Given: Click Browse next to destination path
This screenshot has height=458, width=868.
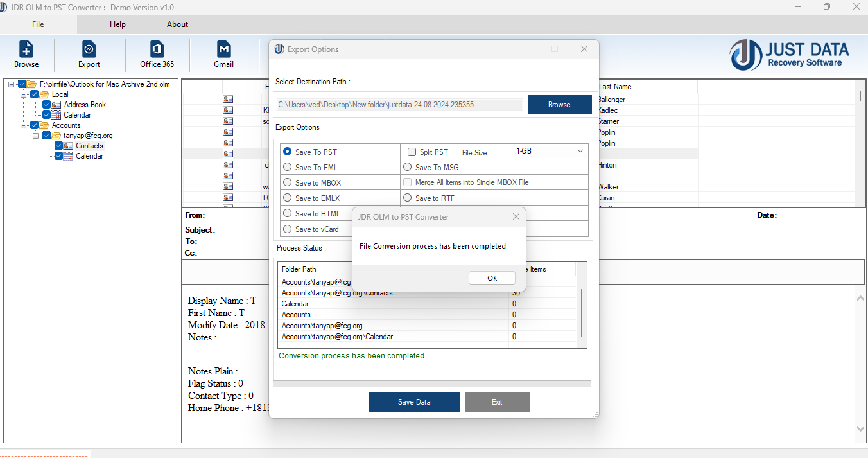Looking at the screenshot, I should [559, 105].
